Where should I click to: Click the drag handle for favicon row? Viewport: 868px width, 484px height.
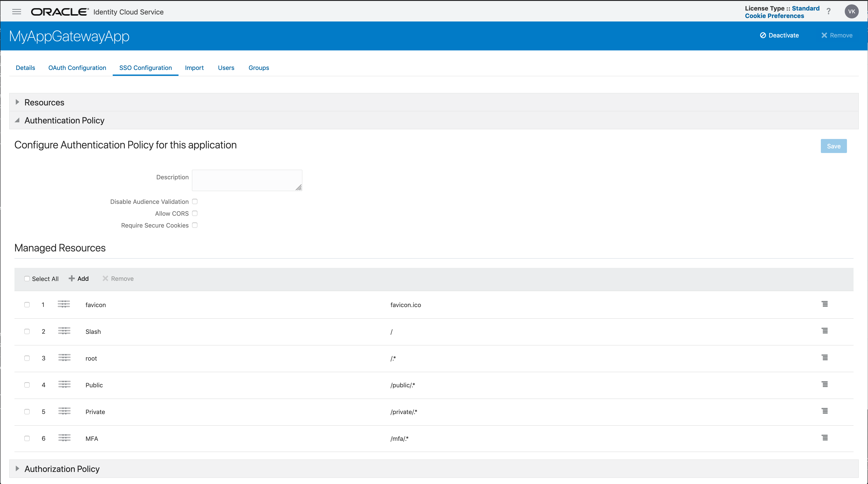coord(64,304)
